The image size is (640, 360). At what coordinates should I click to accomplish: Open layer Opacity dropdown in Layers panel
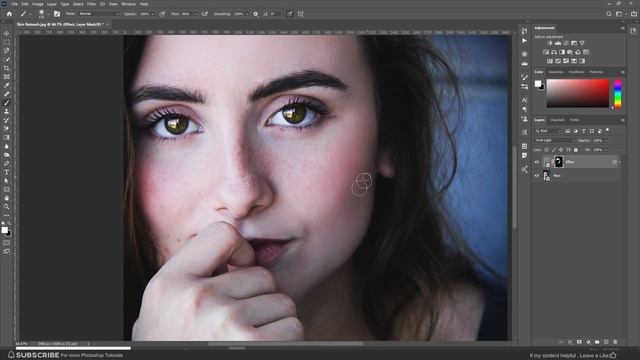click(x=606, y=140)
